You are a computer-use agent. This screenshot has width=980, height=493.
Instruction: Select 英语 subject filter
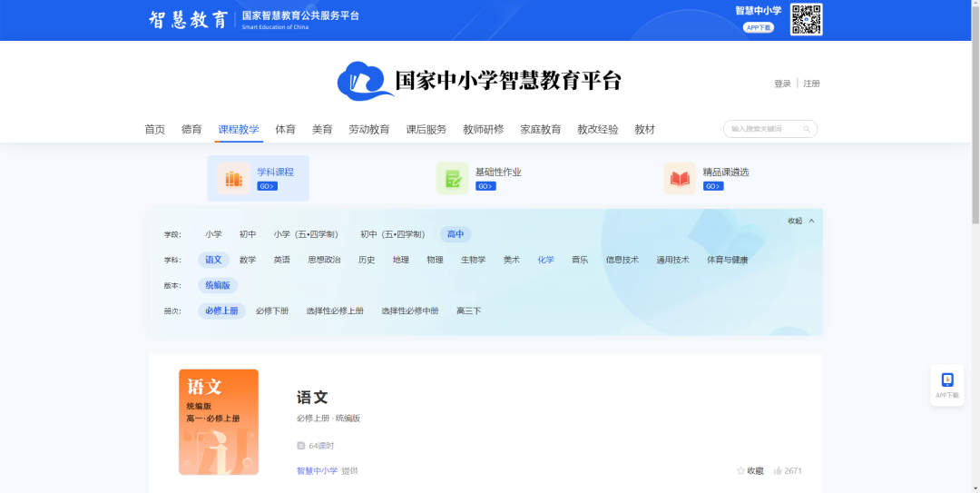pos(282,261)
